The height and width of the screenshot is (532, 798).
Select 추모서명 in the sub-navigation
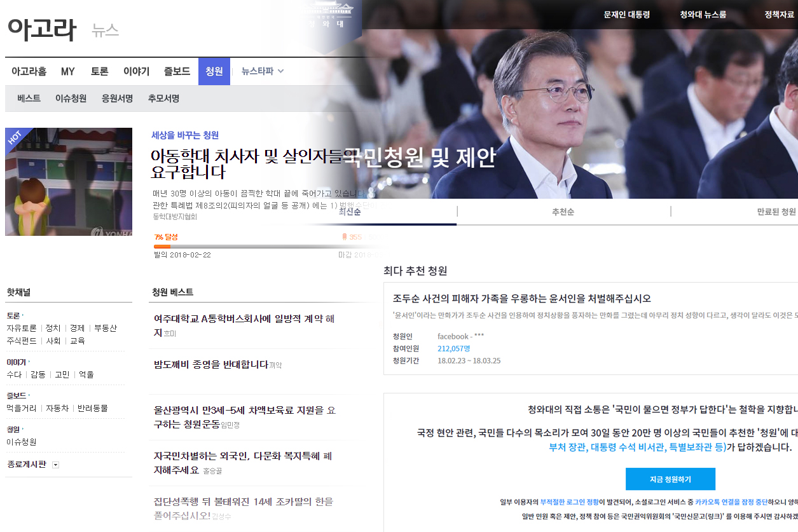[x=163, y=99]
